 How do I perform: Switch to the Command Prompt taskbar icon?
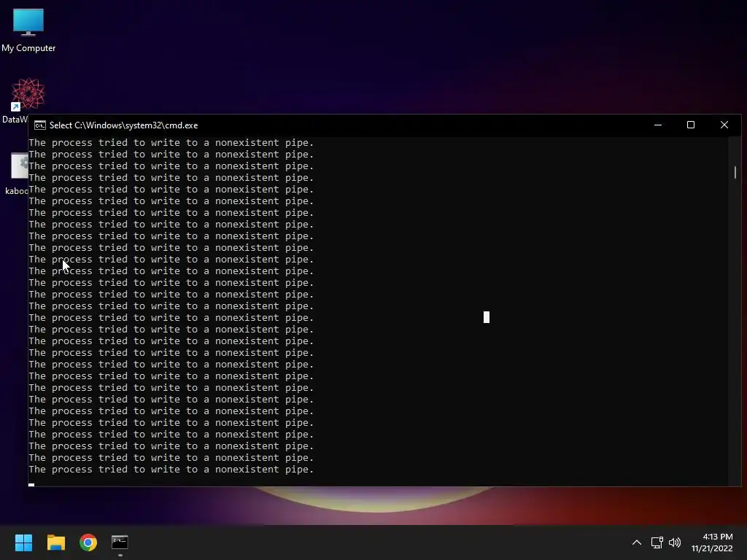120,542
